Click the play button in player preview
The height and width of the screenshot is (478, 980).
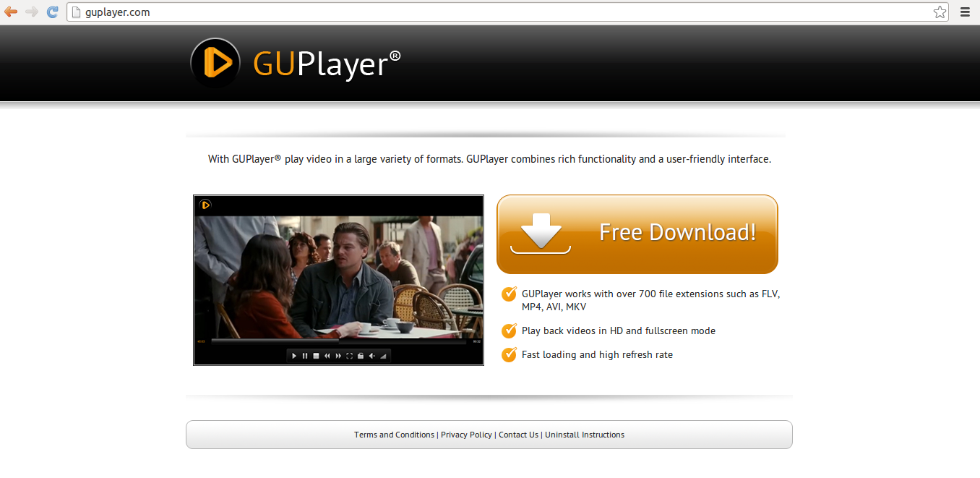pyautogui.click(x=294, y=356)
